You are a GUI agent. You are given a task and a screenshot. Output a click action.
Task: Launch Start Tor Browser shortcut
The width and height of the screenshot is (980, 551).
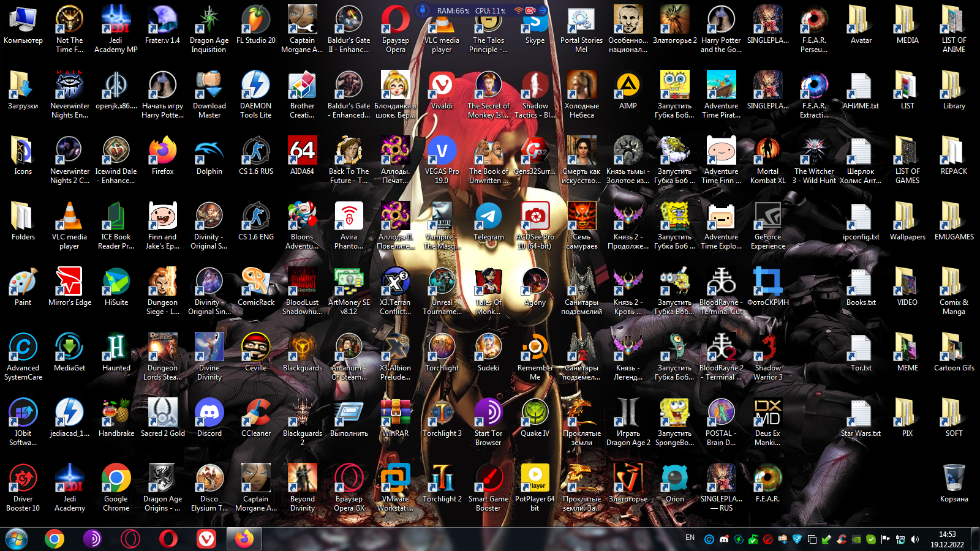(x=488, y=422)
